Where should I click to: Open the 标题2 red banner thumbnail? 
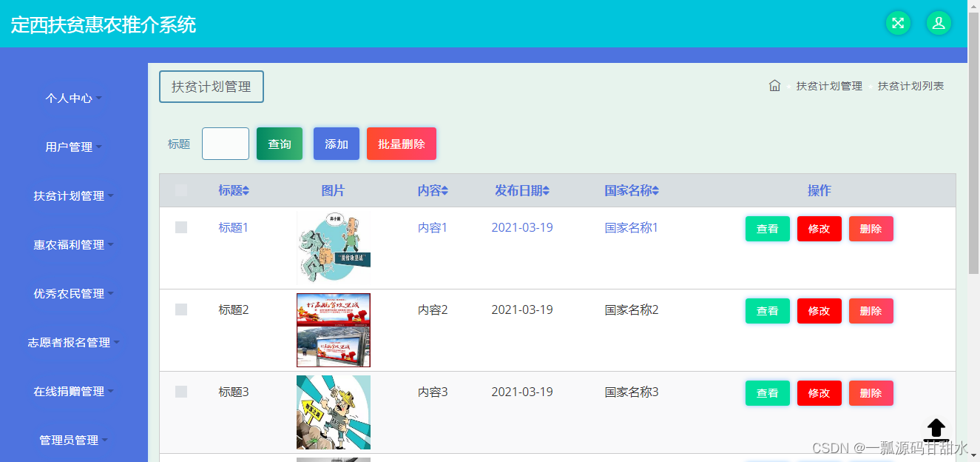334,330
